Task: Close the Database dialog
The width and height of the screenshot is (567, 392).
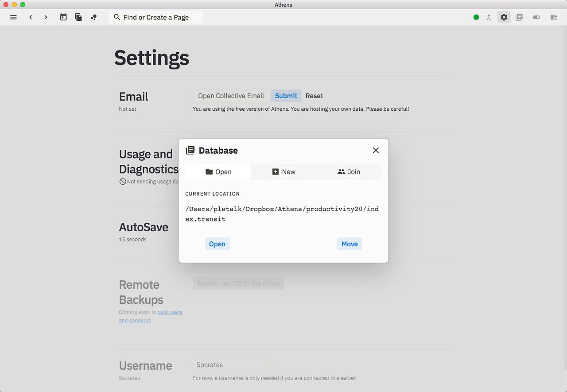Action: [x=376, y=150]
